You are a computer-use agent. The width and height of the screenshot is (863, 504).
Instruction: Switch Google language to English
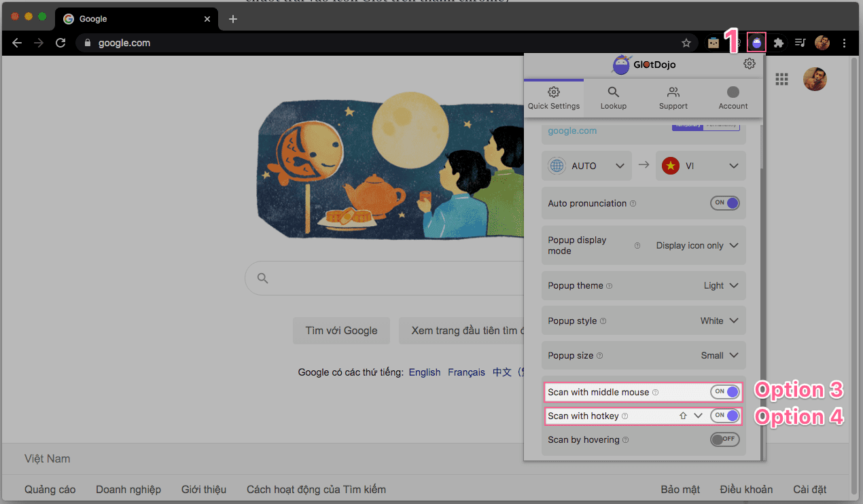425,372
